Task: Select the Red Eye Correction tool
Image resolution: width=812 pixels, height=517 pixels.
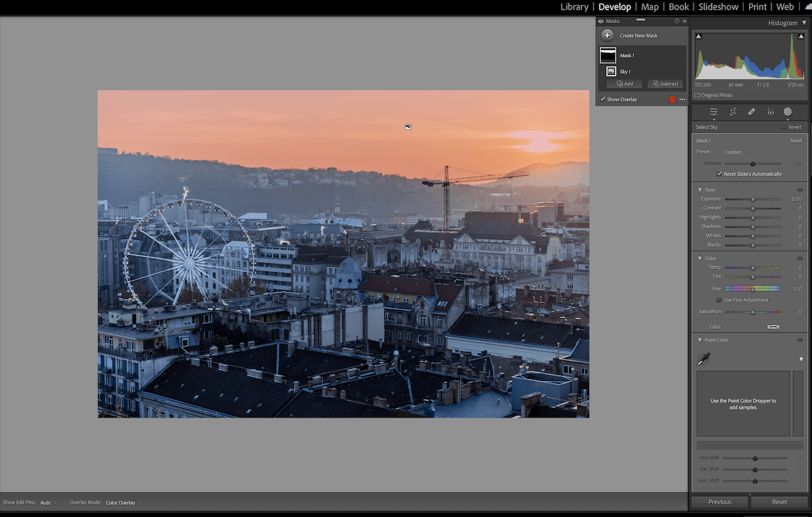Action: (770, 112)
